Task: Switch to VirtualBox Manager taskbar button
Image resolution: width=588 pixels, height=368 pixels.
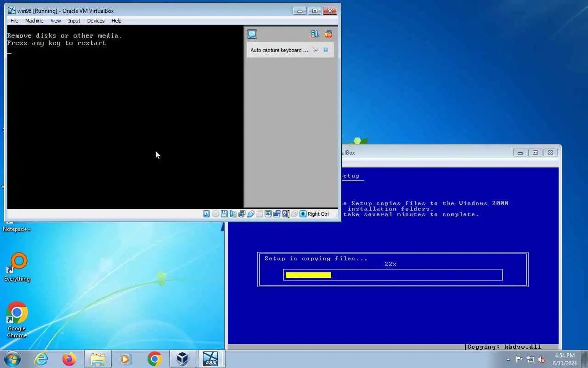Action: 182,359
